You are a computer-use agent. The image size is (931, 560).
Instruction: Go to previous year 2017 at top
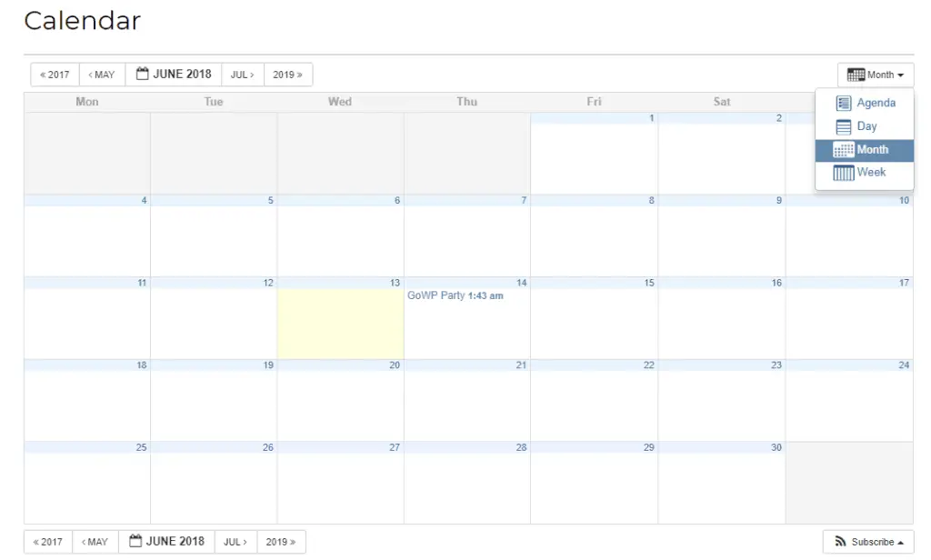tap(55, 75)
